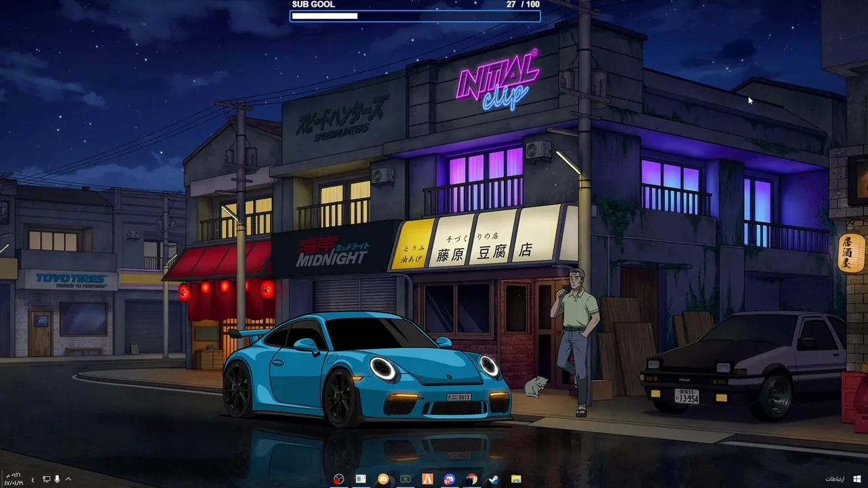Open the clock and date flyout
Screen dimensions: 868x488
point(13,479)
